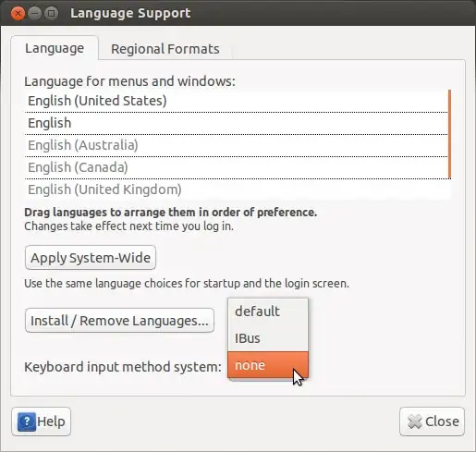Choose none in input method dropdown

[268, 365]
